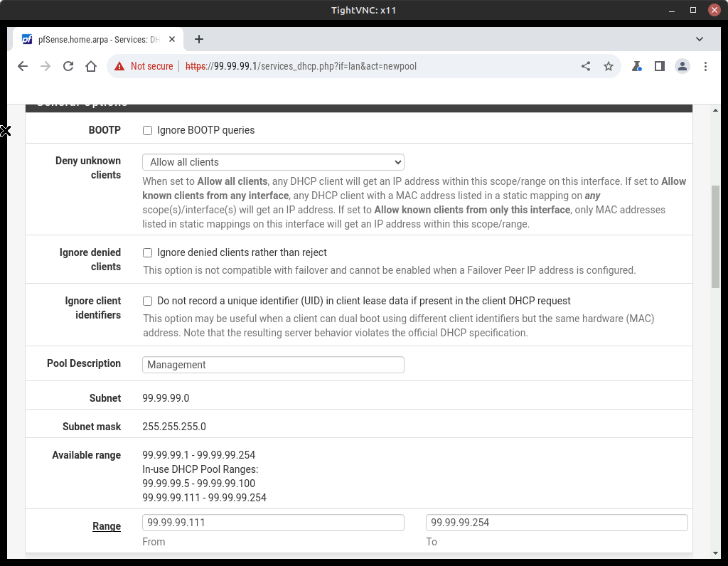Click the Pool Description field
This screenshot has width=728, height=566.
[x=273, y=365]
